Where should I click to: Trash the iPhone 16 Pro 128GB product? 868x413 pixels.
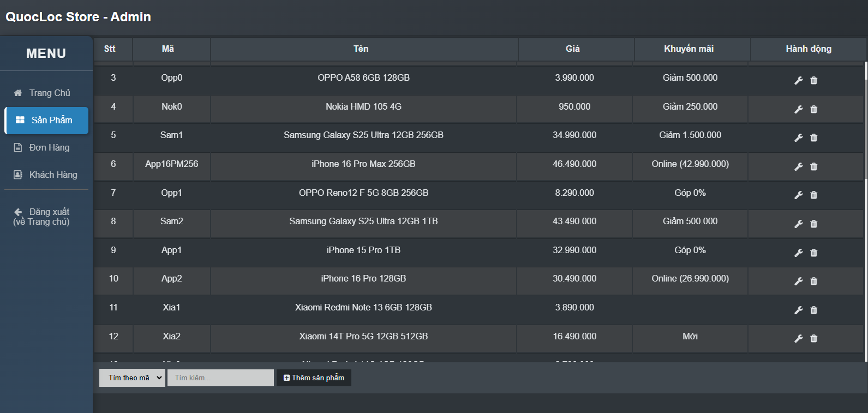pyautogui.click(x=813, y=282)
